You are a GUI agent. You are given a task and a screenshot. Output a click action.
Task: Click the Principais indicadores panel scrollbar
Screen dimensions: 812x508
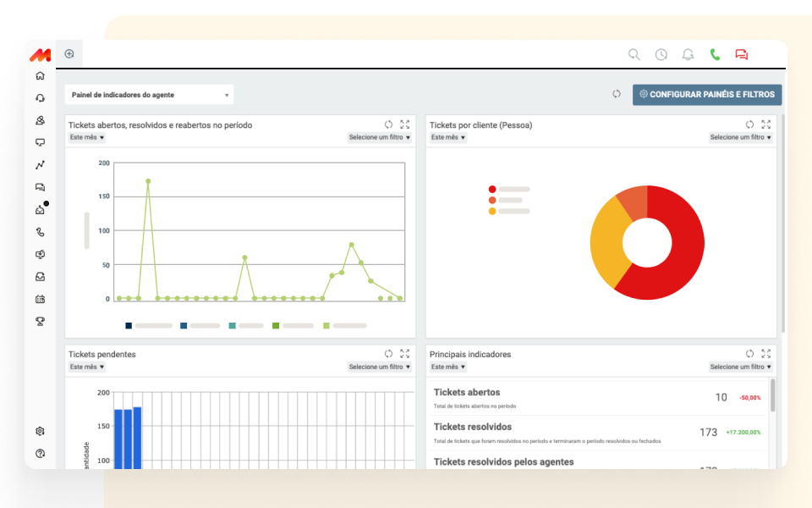click(773, 395)
